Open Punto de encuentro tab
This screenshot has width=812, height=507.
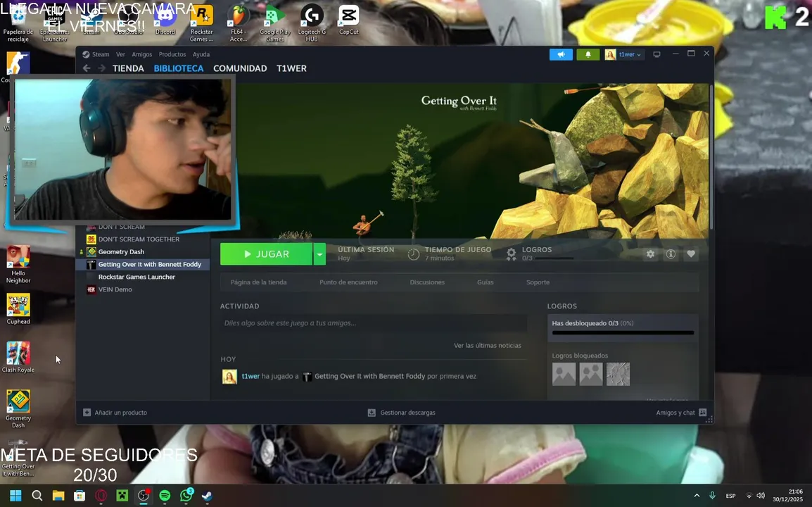pos(348,282)
